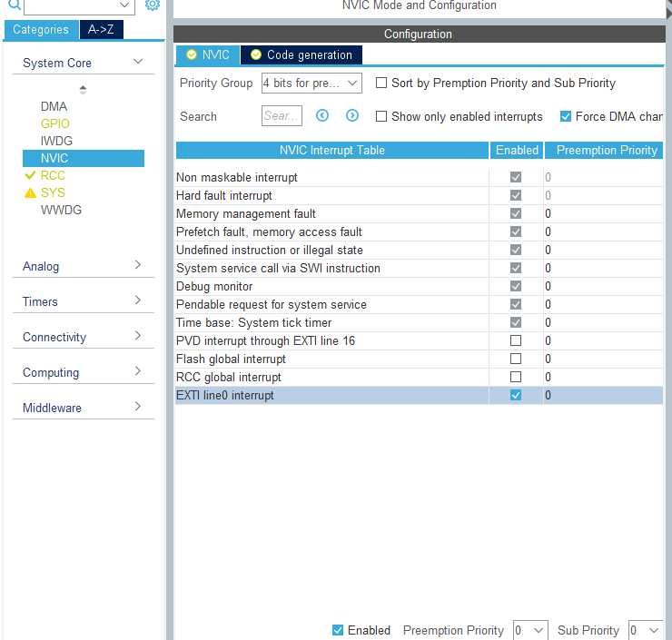Select System service call via SWI row
Viewport: 672px width, 640px height.
419,268
